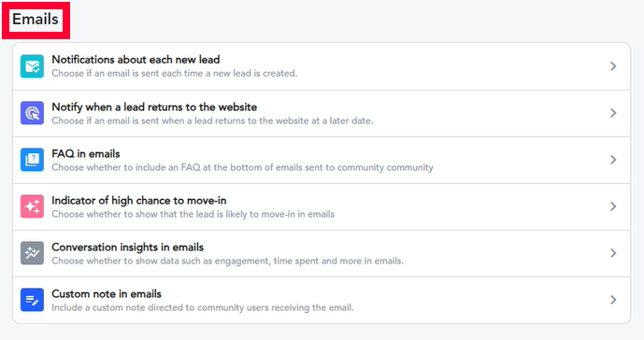Open 'Notifications about each new lead' setting title
Screen dimensions: 644x340
(136, 60)
